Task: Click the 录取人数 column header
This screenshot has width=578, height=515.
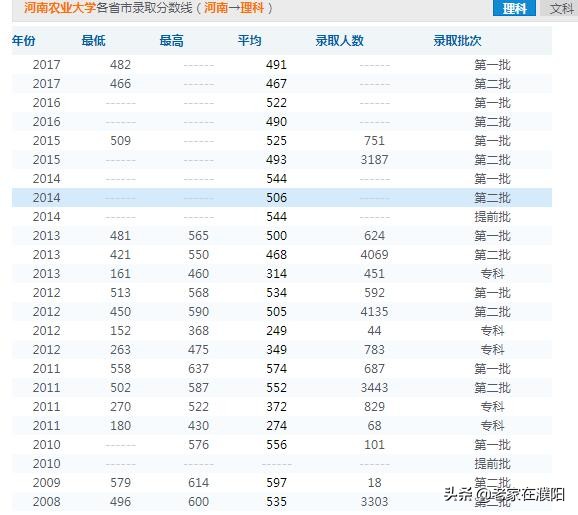Action: click(x=340, y=41)
